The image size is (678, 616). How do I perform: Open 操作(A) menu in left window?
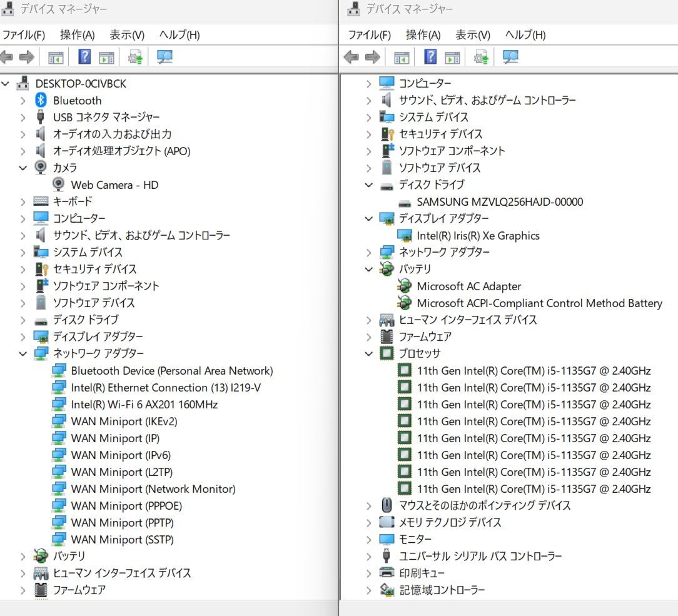(78, 34)
